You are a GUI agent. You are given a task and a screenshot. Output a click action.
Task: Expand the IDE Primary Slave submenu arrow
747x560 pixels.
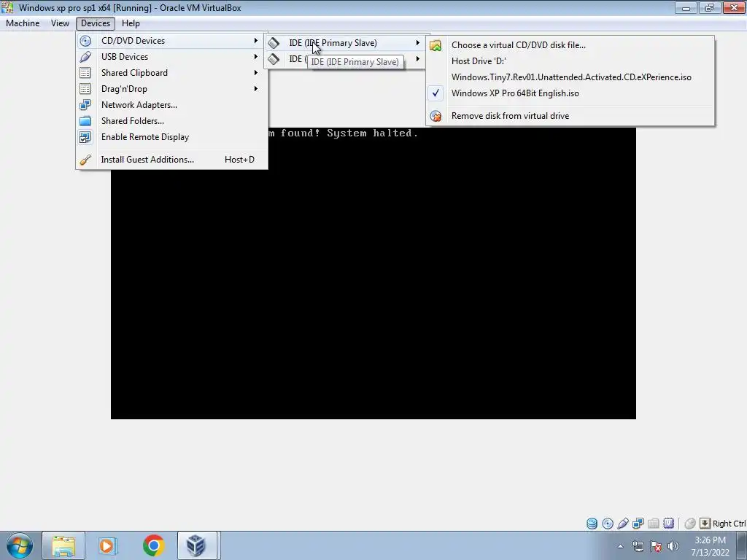click(418, 43)
